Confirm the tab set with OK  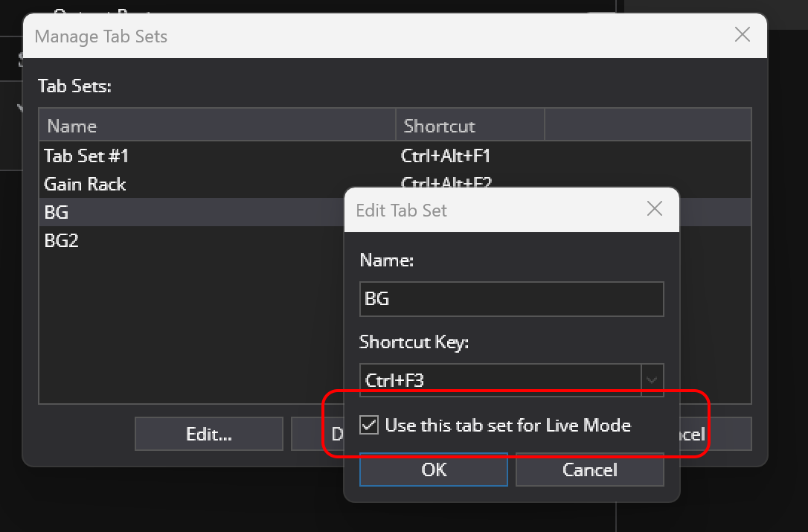pyautogui.click(x=434, y=469)
